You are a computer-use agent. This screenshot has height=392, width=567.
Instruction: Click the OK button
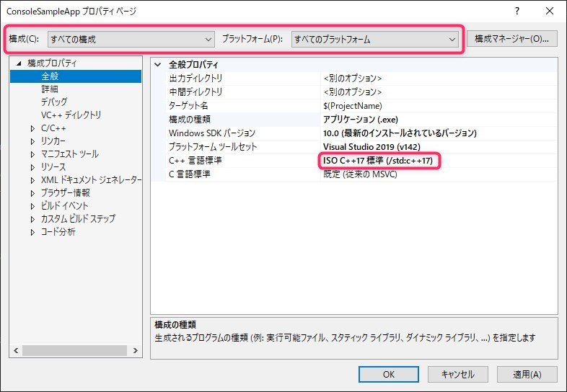coord(389,374)
